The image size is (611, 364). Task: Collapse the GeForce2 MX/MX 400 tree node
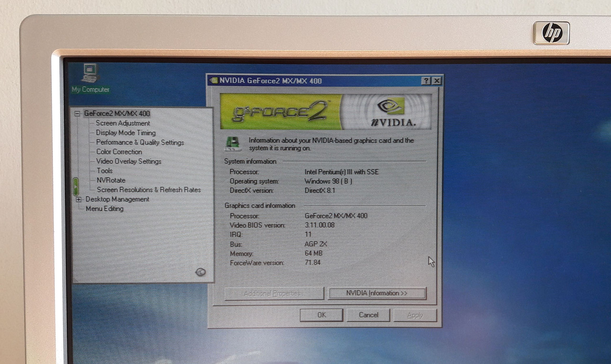pyautogui.click(x=77, y=114)
